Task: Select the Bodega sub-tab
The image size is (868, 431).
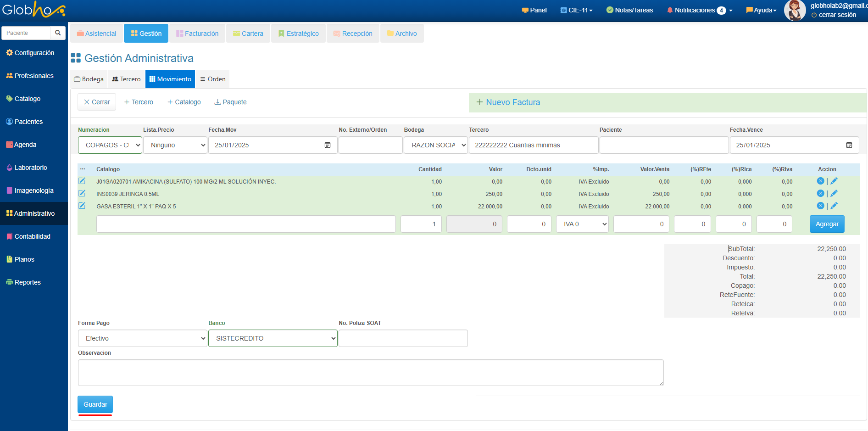Action: [89, 79]
